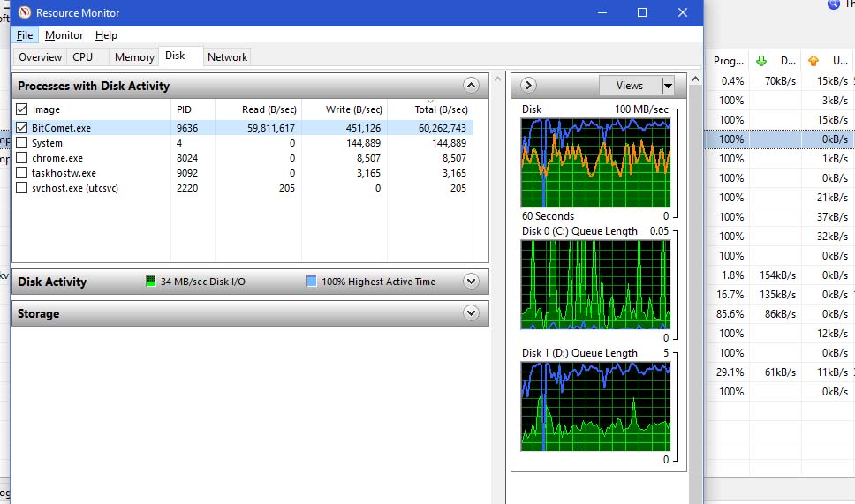This screenshot has height=504, width=855.
Task: Select the svchost.exe (utcsvc) process row
Action: [75, 188]
